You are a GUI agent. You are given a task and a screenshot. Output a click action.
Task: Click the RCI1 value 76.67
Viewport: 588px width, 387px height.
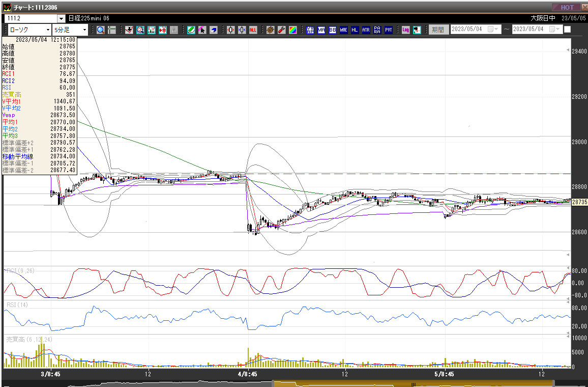68,74
